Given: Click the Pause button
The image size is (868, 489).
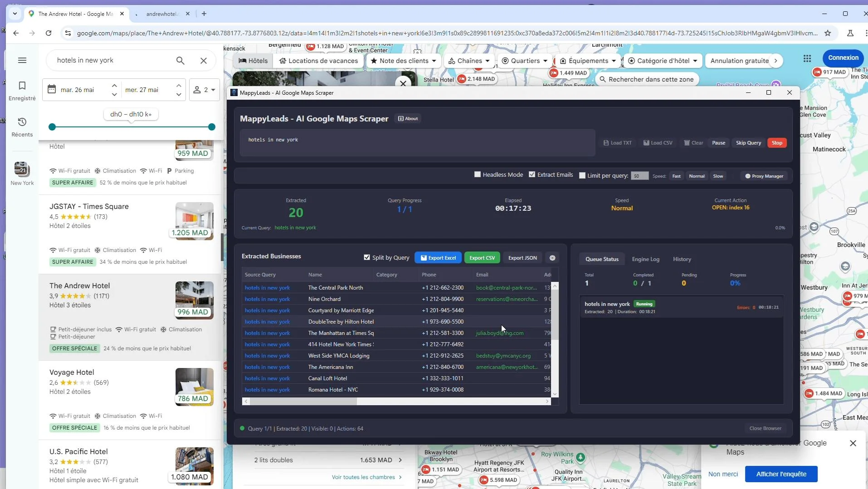Looking at the screenshot, I should (x=718, y=143).
